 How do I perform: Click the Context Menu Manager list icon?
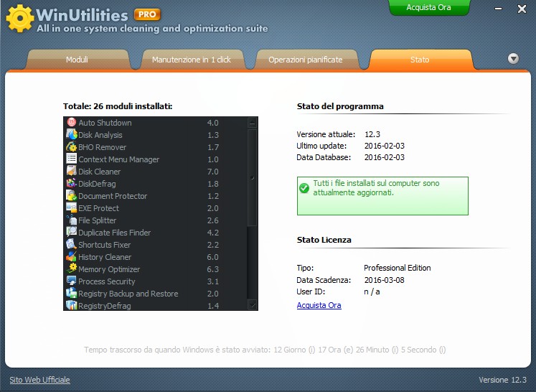pos(72,159)
